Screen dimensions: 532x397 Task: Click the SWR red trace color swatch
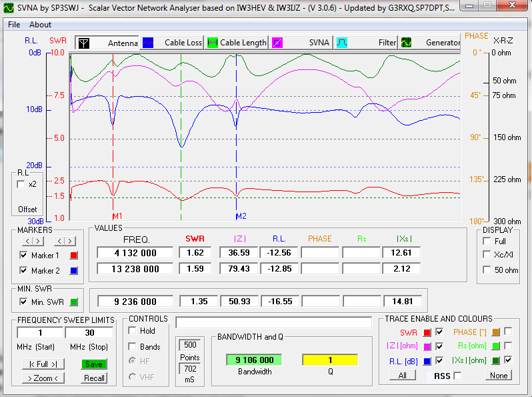[427, 332]
